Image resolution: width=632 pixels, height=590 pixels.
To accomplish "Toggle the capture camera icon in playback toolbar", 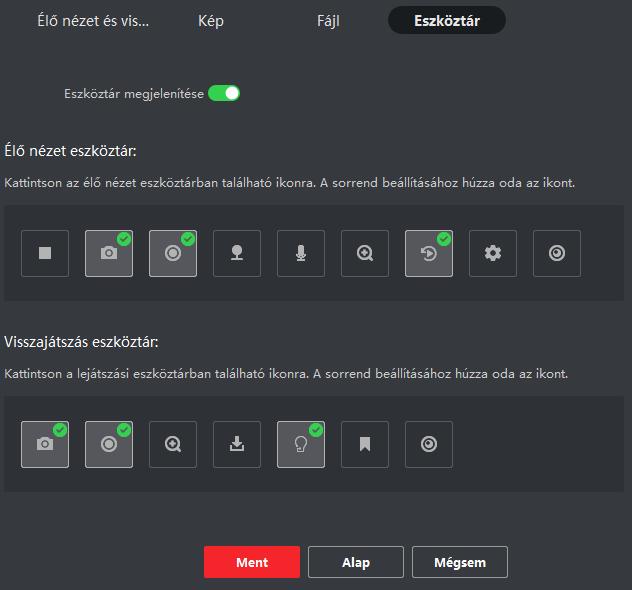I will 45,445.
